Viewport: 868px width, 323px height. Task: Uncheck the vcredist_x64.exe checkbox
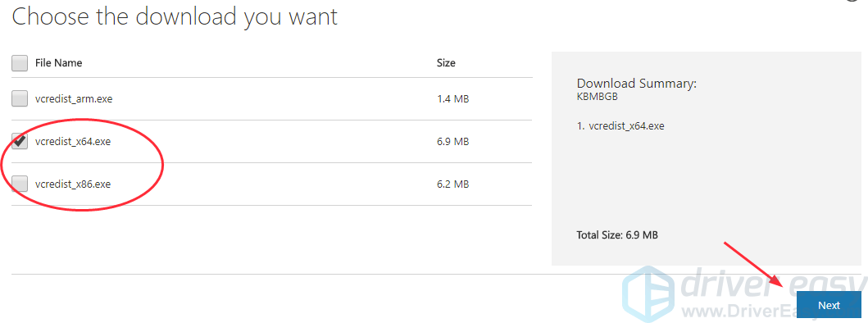(x=20, y=141)
